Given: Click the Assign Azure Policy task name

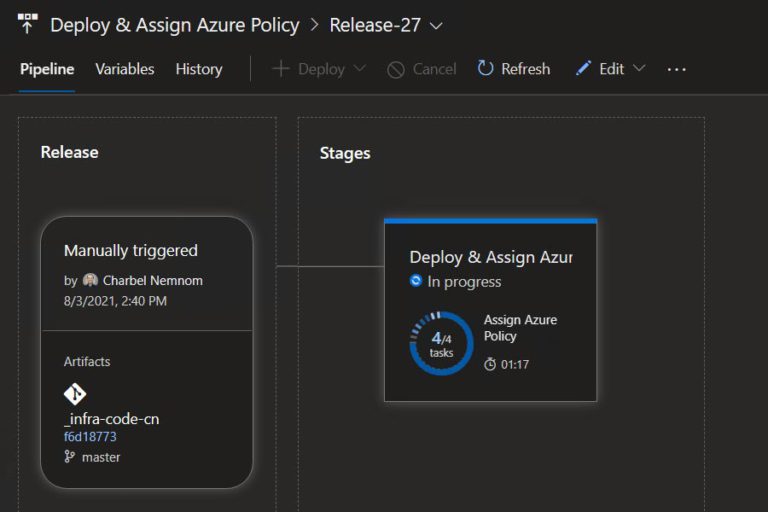Looking at the screenshot, I should (x=521, y=328).
